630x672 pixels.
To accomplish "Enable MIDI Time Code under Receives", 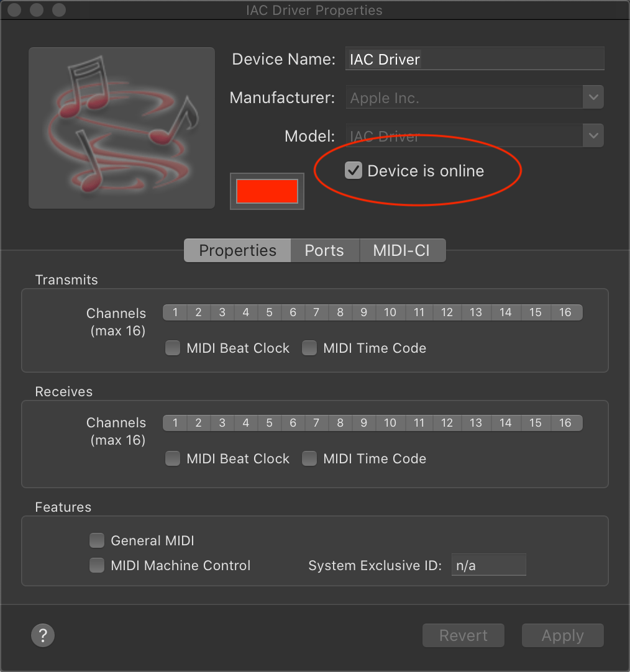I will (x=309, y=458).
